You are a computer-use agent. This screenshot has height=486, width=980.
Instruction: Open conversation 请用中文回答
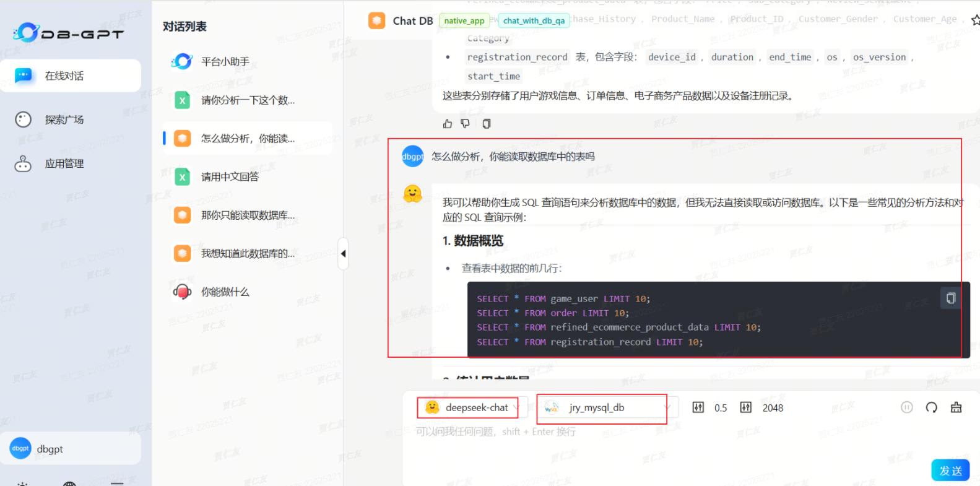pyautogui.click(x=248, y=176)
